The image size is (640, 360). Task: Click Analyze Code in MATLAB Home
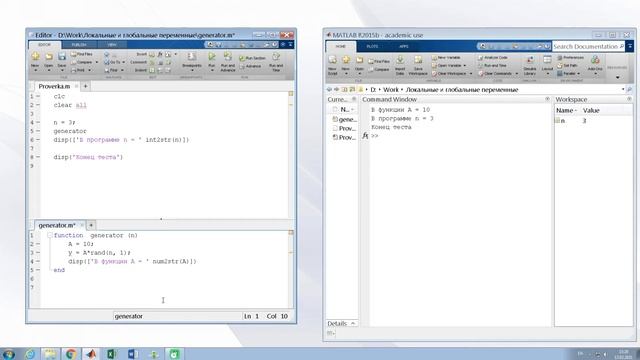point(493,58)
